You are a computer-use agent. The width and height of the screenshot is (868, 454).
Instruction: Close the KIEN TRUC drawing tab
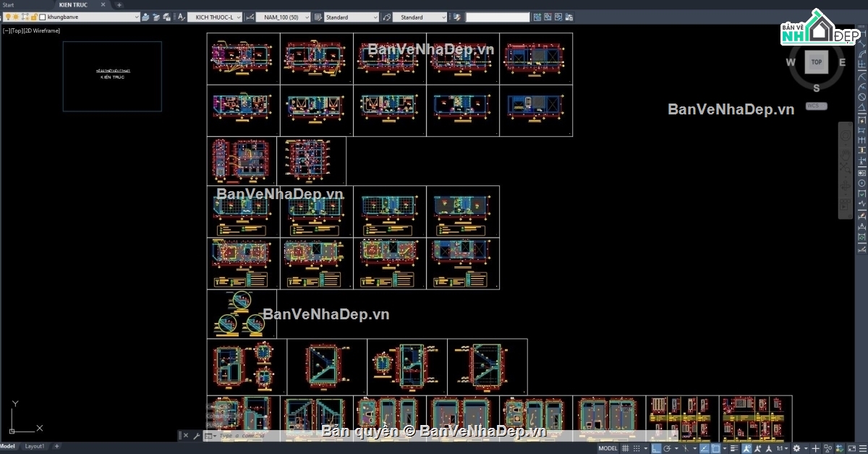(103, 4)
